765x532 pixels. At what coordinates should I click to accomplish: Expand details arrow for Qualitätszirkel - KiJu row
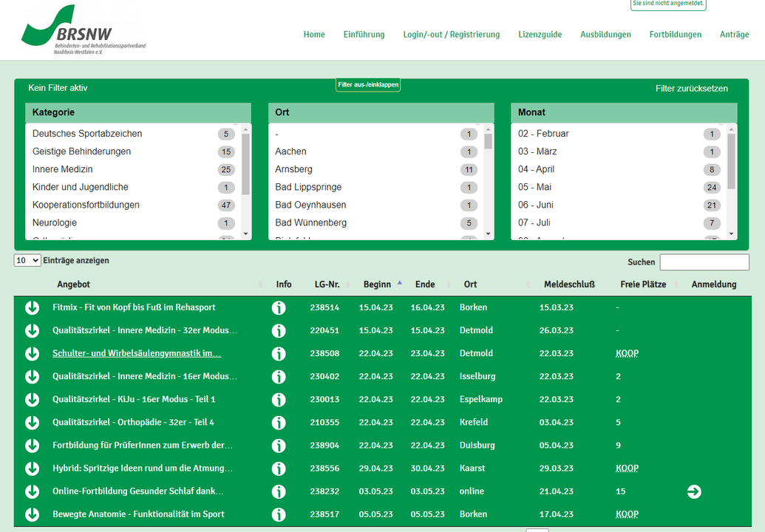tap(33, 399)
